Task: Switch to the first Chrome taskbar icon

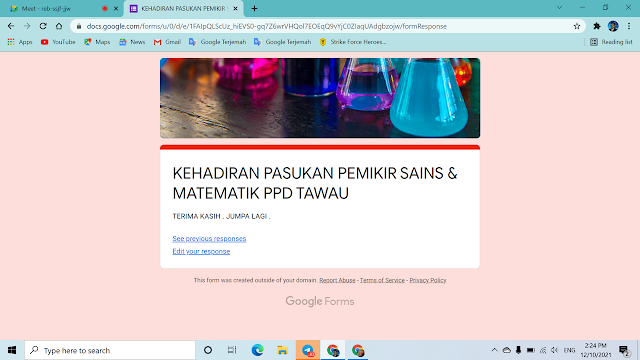Action: 333,350
